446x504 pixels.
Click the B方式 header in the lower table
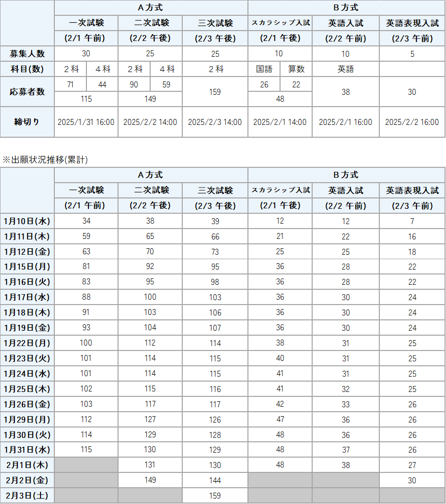(346, 175)
